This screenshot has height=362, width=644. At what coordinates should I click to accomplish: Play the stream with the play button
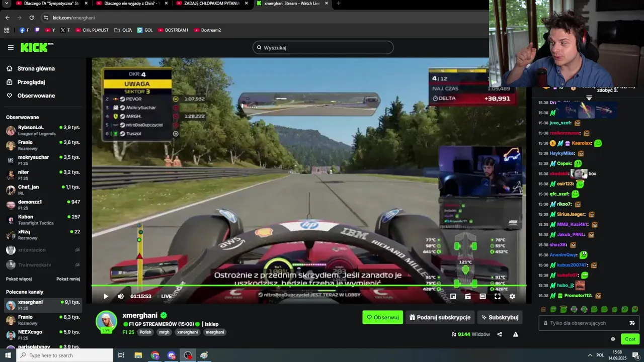click(106, 296)
